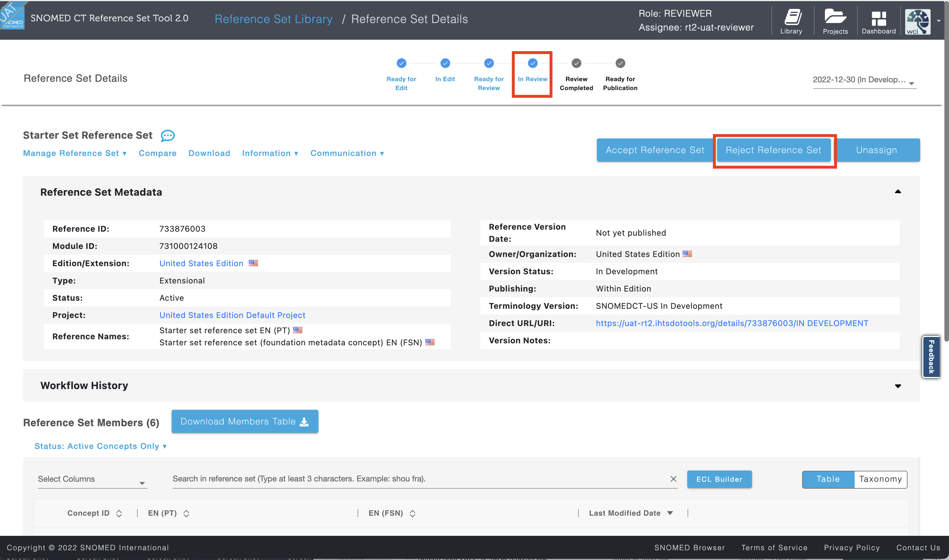Click the Ready for Publication step circle
This screenshot has height=560, width=949.
(x=620, y=63)
